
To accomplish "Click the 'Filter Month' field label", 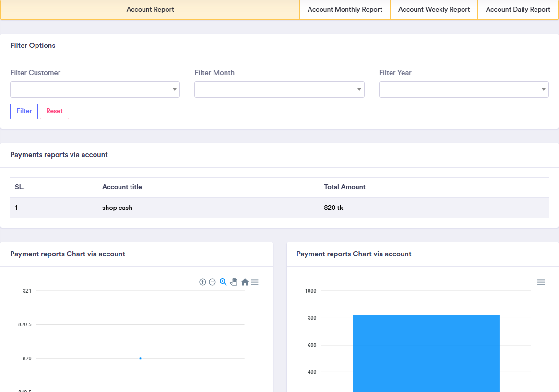I will (x=214, y=73).
